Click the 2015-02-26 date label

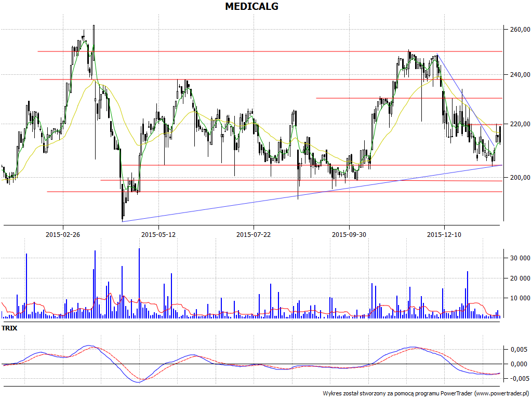[x=63, y=234]
